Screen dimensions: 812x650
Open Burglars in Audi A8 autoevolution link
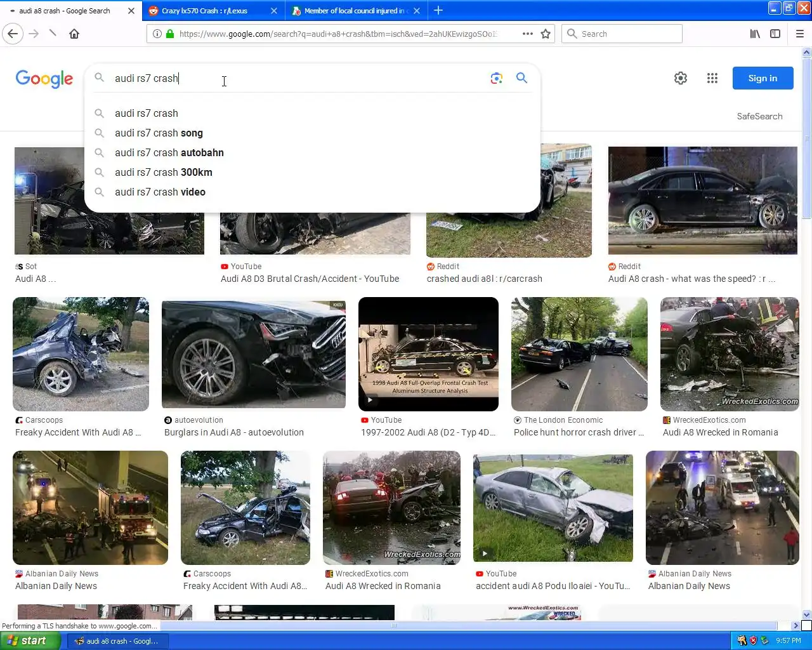(x=233, y=432)
